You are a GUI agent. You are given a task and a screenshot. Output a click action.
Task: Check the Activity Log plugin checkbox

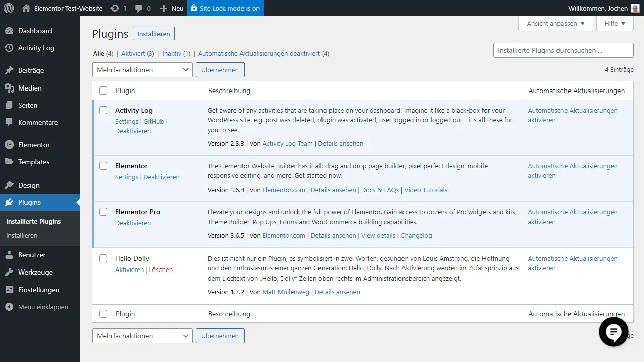coord(103,110)
